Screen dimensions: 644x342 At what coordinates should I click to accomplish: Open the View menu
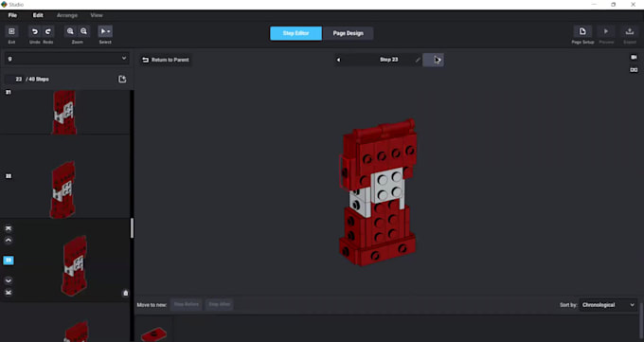(x=97, y=15)
